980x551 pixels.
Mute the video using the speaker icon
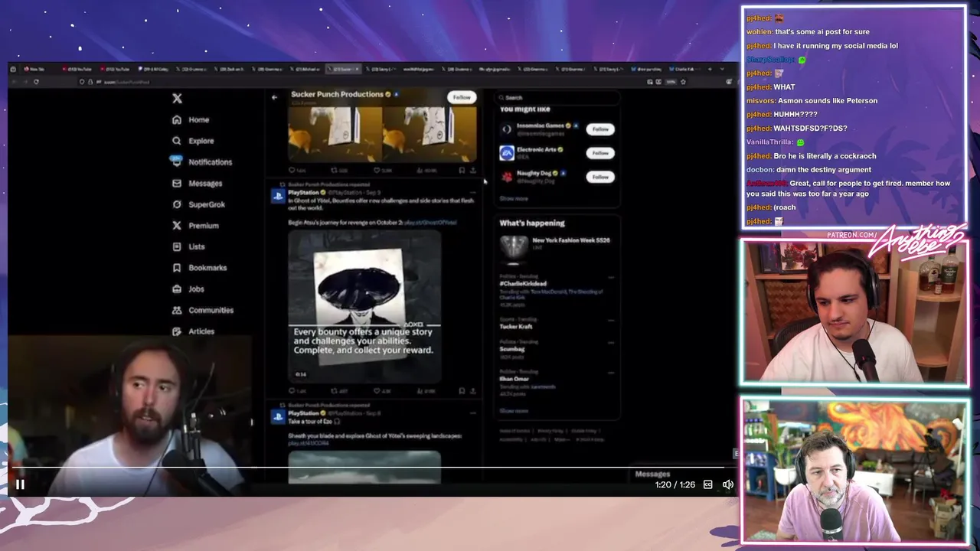coord(728,484)
